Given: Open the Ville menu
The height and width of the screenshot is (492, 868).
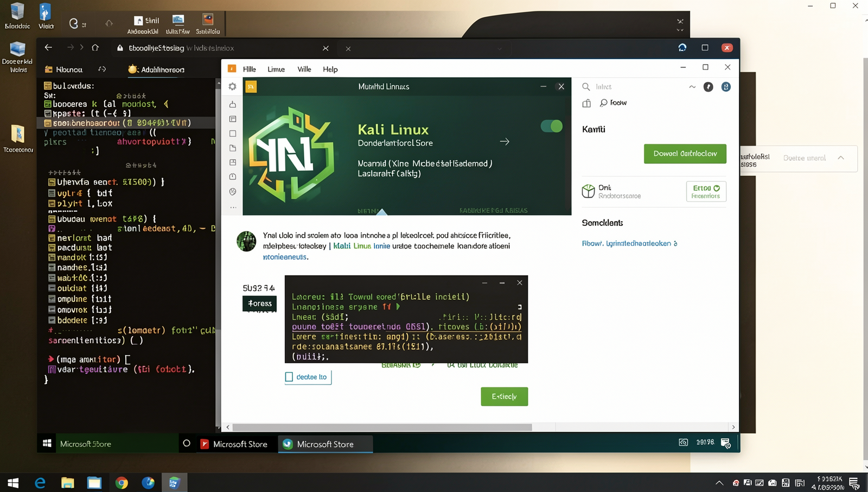Looking at the screenshot, I should click(x=304, y=69).
